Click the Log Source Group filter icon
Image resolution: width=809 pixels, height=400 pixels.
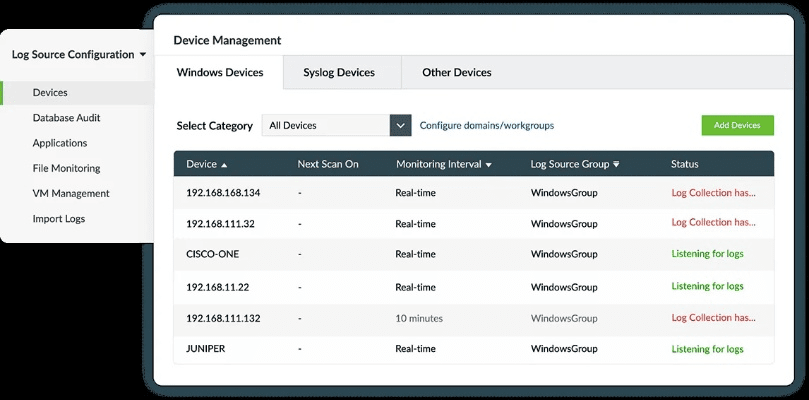tap(616, 164)
